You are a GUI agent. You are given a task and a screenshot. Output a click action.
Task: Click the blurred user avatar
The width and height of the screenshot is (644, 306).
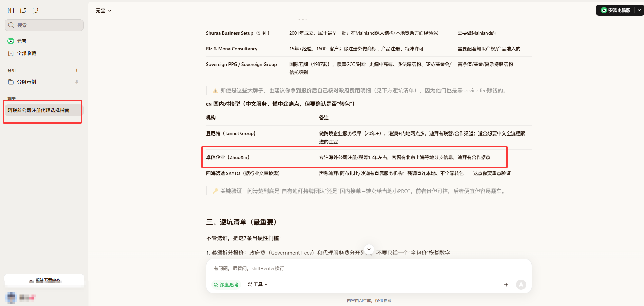(11, 298)
